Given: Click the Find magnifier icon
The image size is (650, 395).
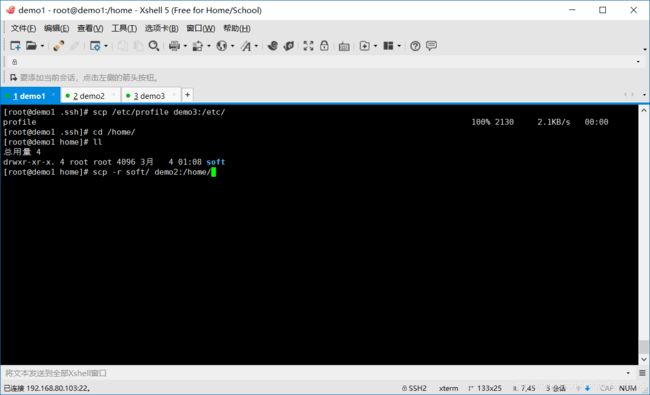Looking at the screenshot, I should click(x=154, y=46).
